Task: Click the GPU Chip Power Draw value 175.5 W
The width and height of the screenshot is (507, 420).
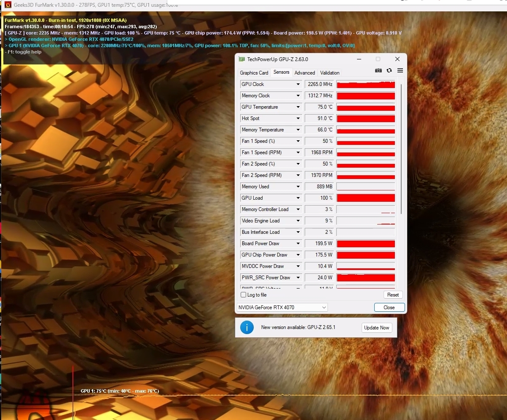Action: coord(319,255)
